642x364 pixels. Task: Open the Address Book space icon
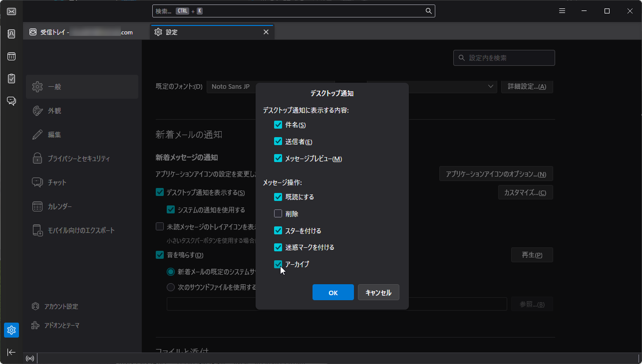[11, 34]
